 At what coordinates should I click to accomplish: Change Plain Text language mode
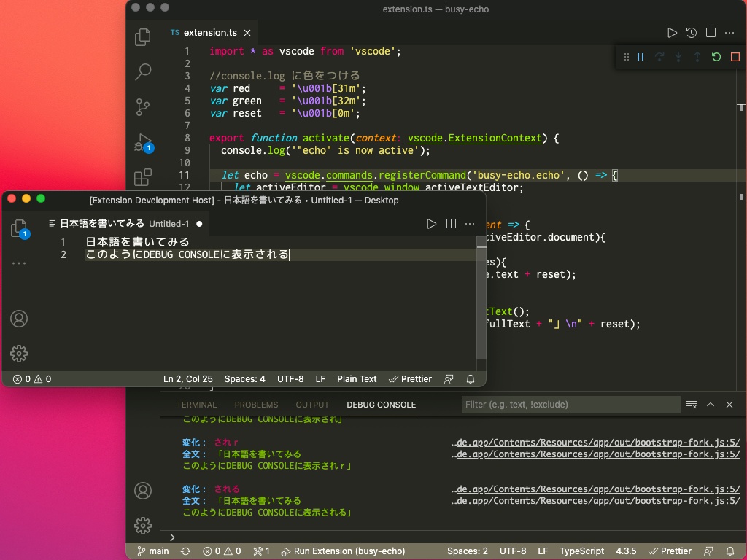(356, 379)
